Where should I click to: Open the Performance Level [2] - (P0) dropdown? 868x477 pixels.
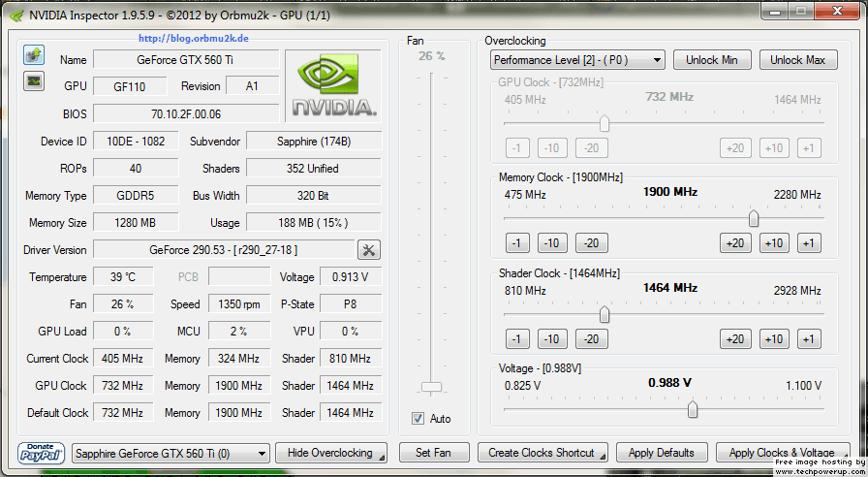(577, 60)
